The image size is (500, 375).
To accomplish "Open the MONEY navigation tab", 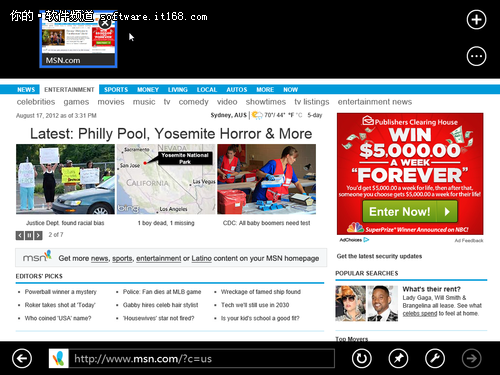I will point(148,90).
